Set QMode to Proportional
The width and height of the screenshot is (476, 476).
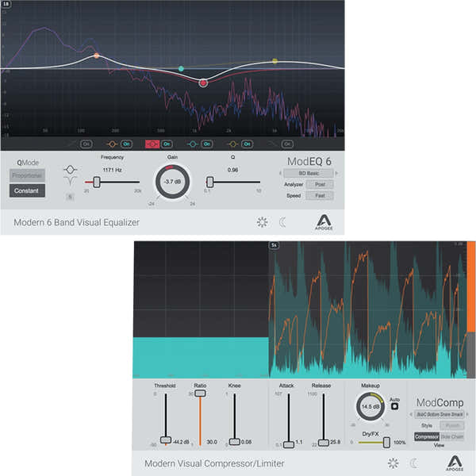click(27, 175)
